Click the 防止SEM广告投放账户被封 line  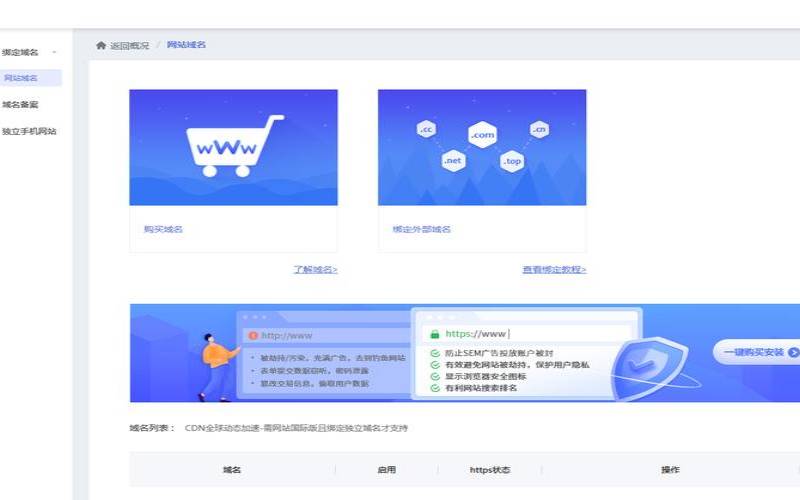pos(499,353)
